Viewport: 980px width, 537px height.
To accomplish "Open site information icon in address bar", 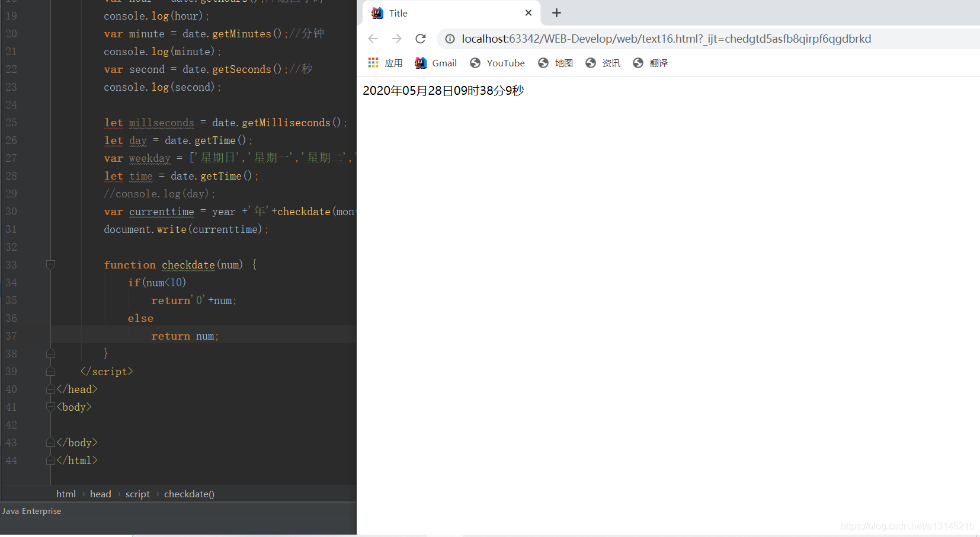I will 450,39.
